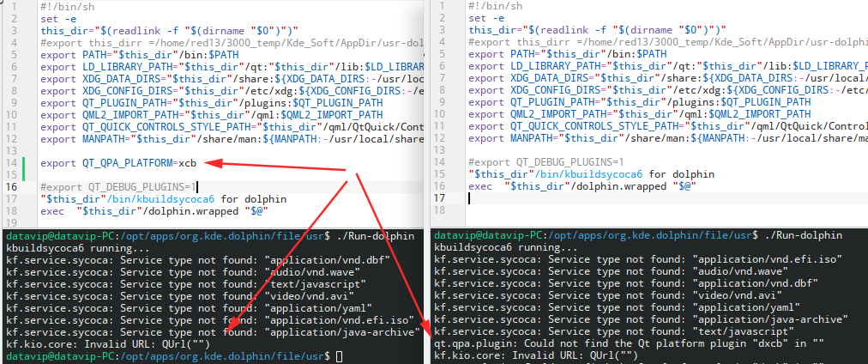Click 'application/yaml' line in left terminal
Image resolution: width=868 pixels, height=364 pixels.
[189, 308]
